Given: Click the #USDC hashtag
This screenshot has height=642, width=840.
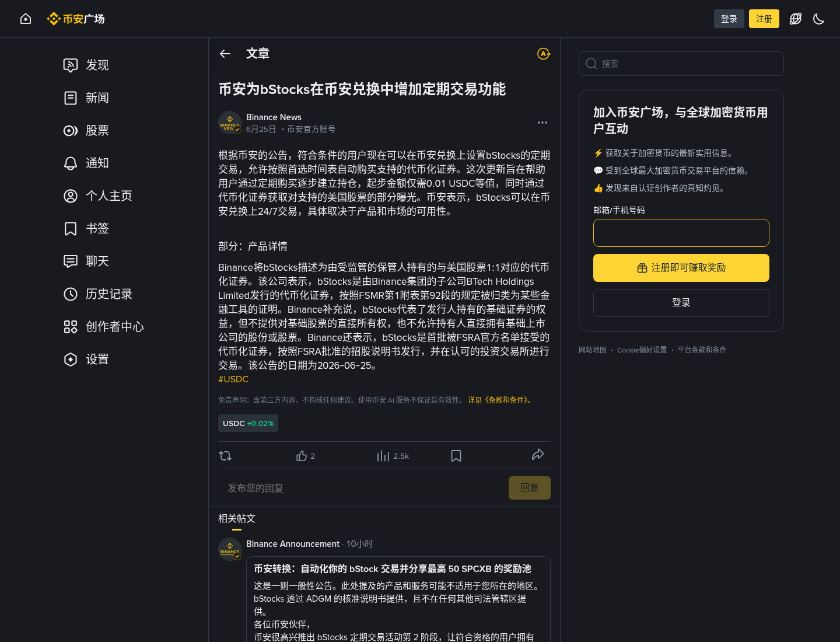Looking at the screenshot, I should tap(233, 379).
